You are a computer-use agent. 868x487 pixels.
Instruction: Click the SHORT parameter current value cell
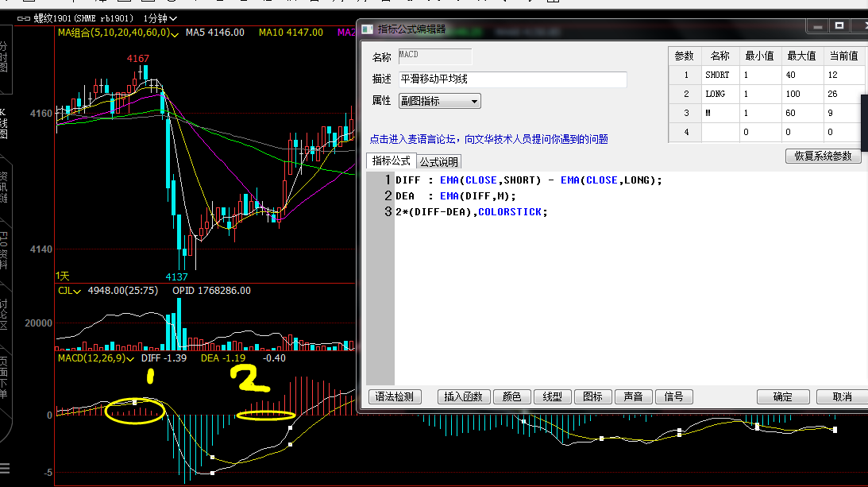click(843, 75)
